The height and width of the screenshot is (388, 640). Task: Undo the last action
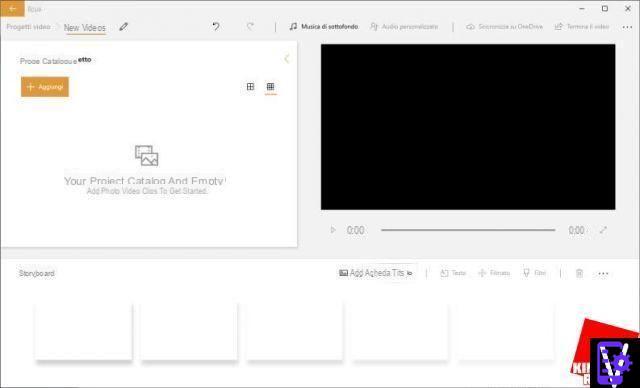coord(216,27)
